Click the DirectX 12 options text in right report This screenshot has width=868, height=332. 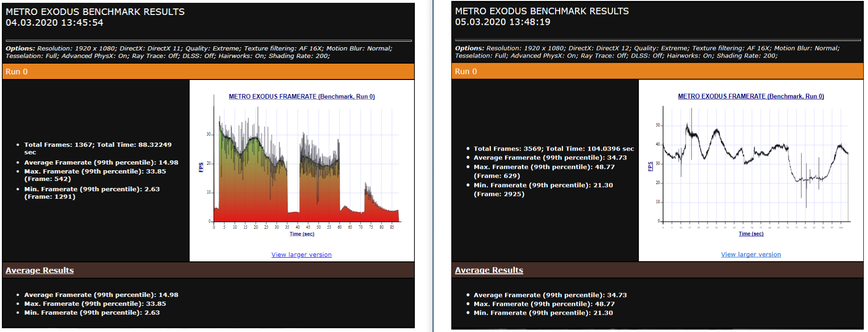click(x=647, y=51)
